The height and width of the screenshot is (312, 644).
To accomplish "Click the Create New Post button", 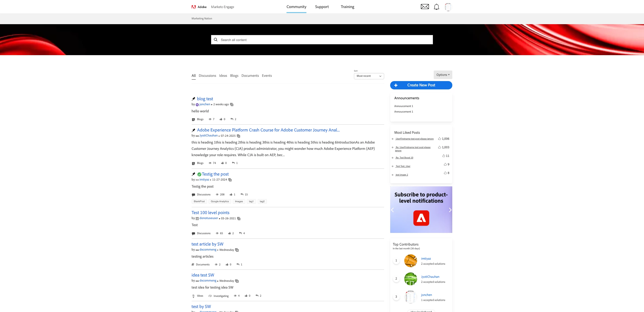I will [x=421, y=85].
